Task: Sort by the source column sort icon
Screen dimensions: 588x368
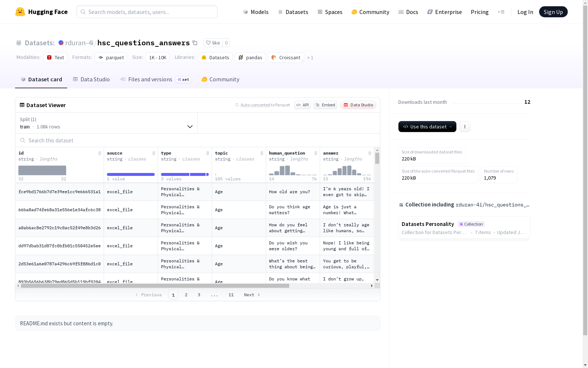Action: pos(154,153)
